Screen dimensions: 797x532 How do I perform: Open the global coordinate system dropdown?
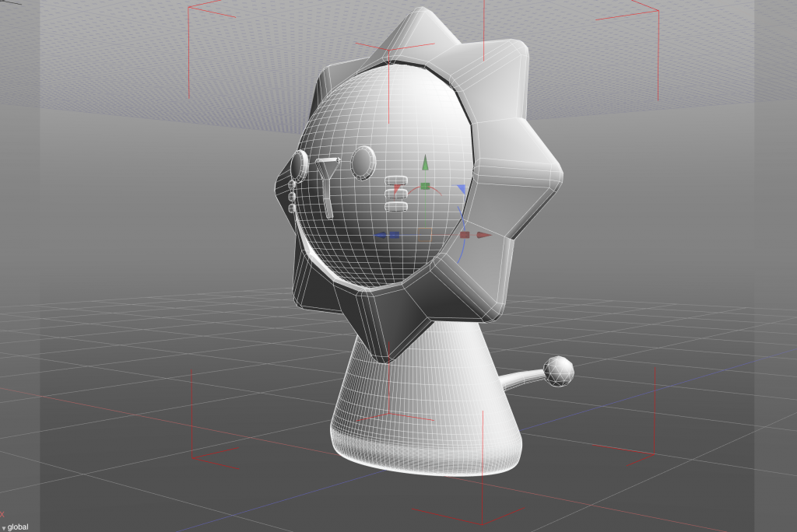[x=15, y=527]
